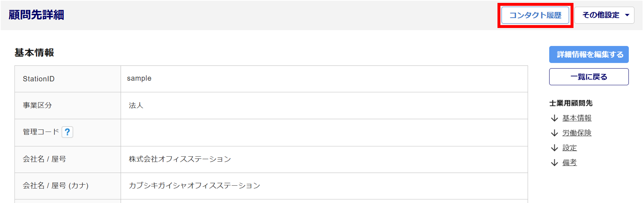
Task: Click the 事業区分 value 法人
Action: coord(136,106)
